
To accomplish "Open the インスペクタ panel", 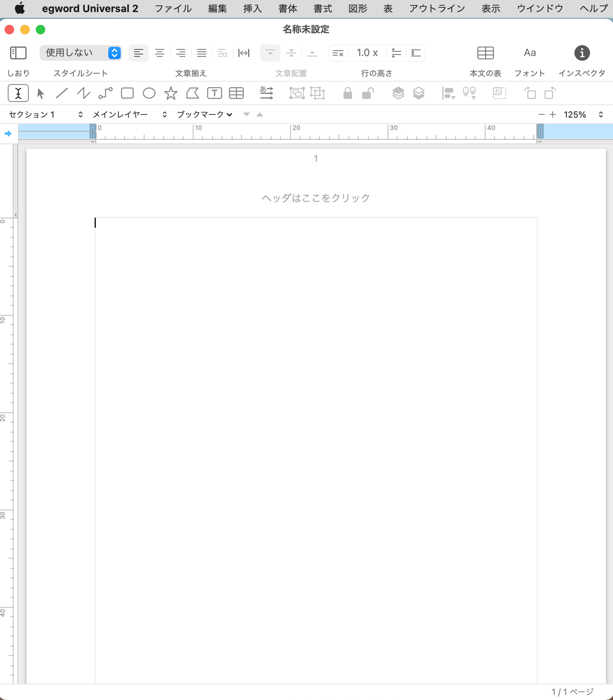I will tap(582, 53).
